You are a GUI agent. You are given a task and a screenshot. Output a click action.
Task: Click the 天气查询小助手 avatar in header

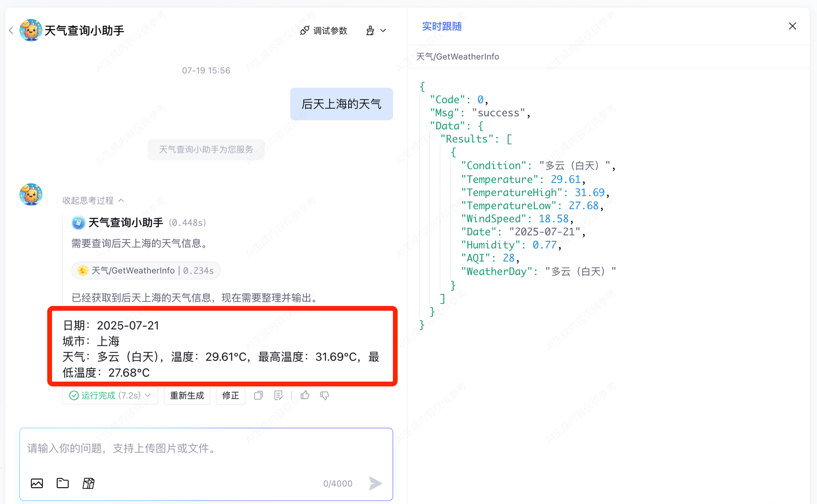(x=31, y=31)
